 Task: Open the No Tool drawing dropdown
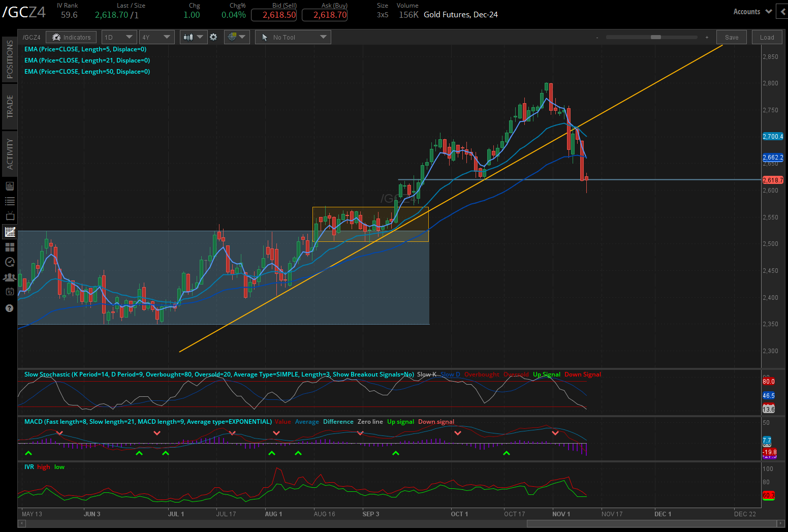coord(293,37)
